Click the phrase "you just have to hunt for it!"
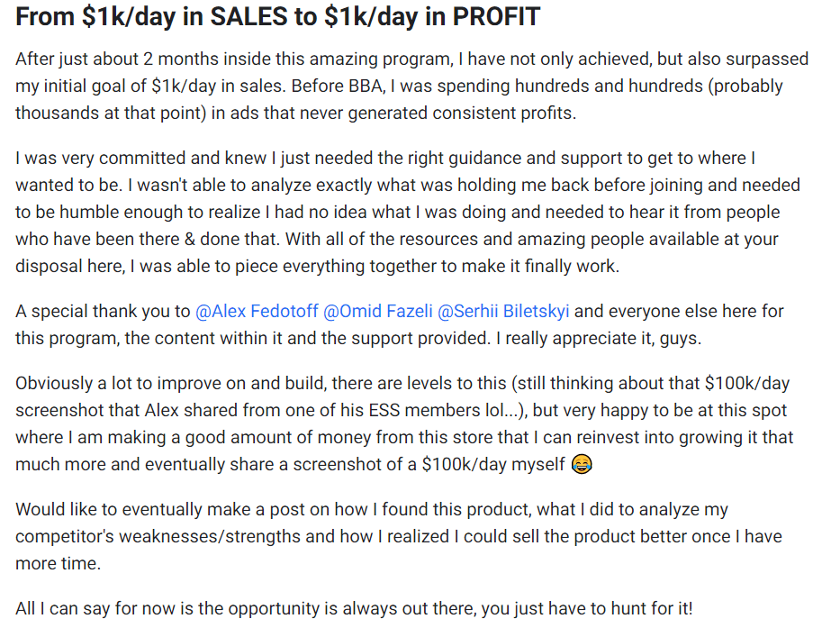Viewport: 840px width, 637px height. 587,608
